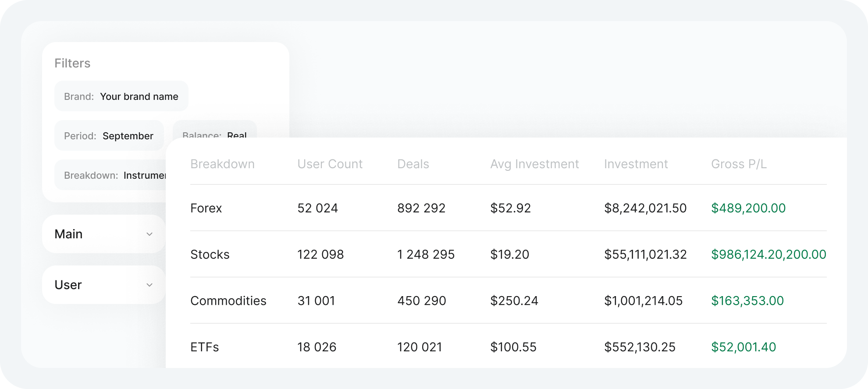
Task: Select the Stocks row label
Action: (x=210, y=255)
